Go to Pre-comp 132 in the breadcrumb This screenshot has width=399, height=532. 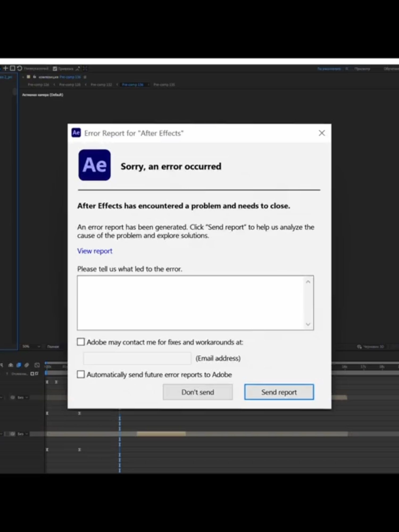pos(101,85)
